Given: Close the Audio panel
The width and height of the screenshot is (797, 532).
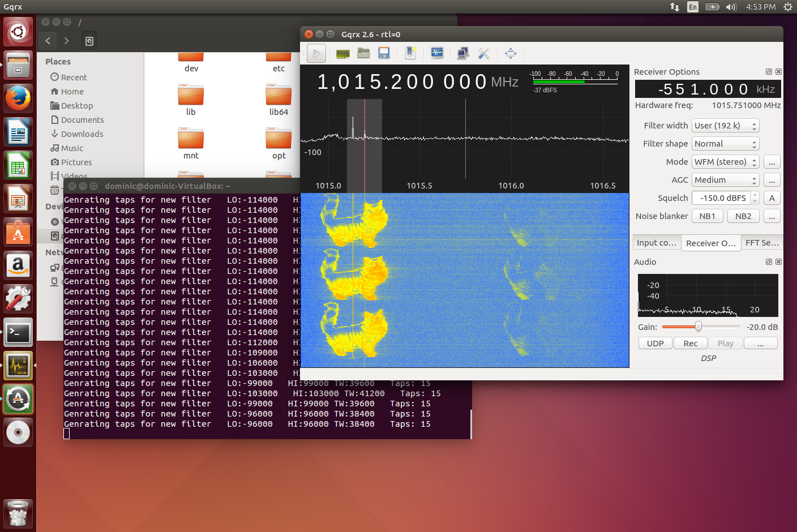Looking at the screenshot, I should pyautogui.click(x=778, y=262).
